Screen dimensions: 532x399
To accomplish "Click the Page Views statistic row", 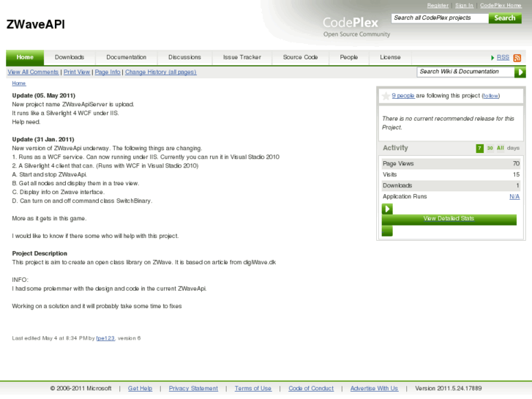I will [x=451, y=164].
